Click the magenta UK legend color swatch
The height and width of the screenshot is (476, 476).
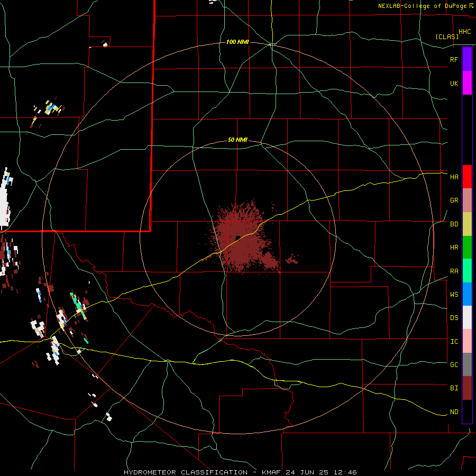pos(467,83)
